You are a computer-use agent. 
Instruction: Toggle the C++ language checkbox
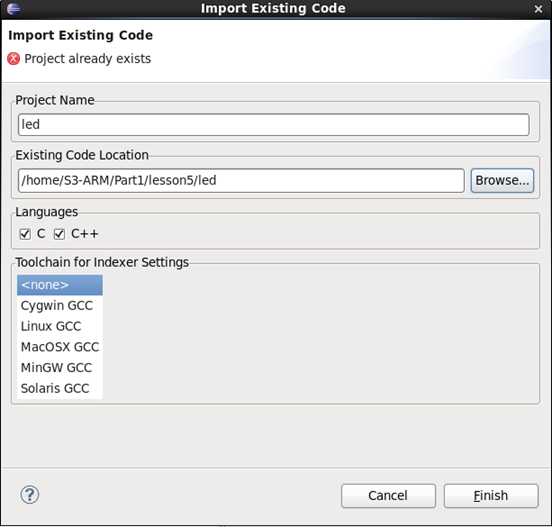pos(59,234)
